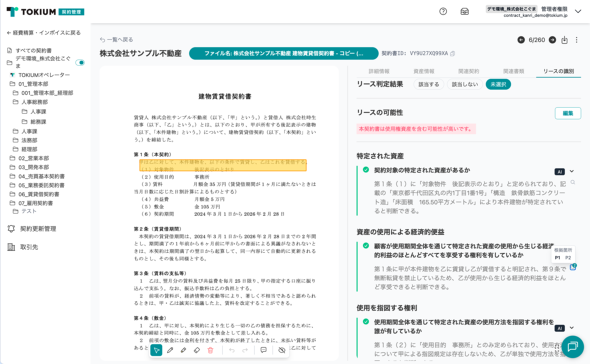Jump to evidence page P2
Screen dimensions: 590x364
click(x=568, y=258)
